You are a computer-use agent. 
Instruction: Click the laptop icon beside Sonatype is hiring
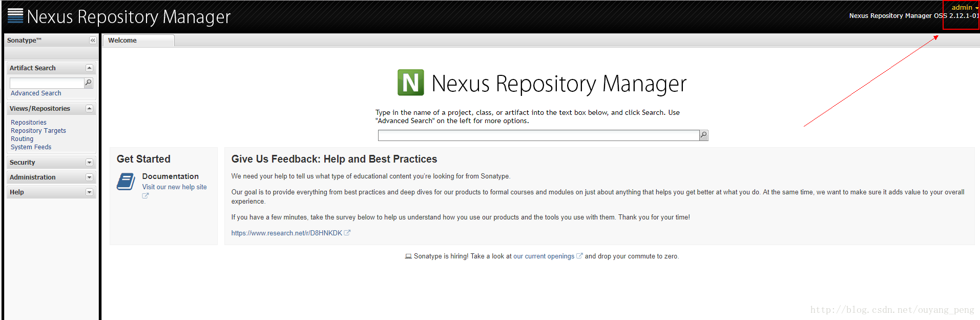click(408, 256)
